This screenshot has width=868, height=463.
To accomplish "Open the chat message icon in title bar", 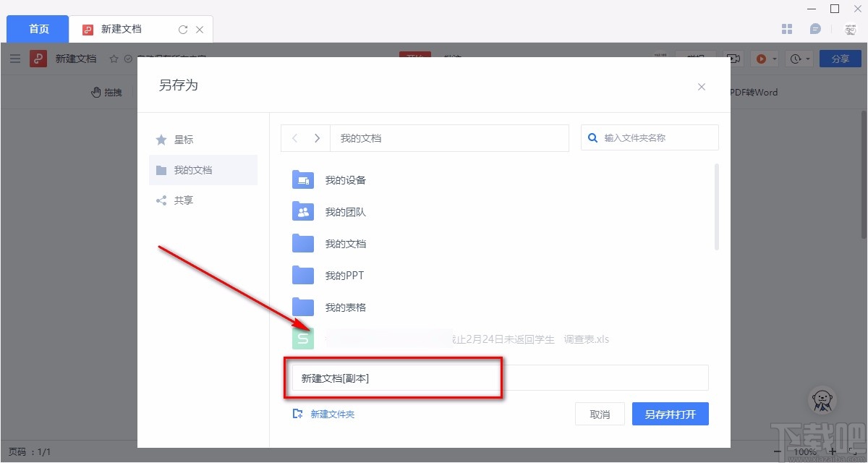I will pyautogui.click(x=815, y=29).
